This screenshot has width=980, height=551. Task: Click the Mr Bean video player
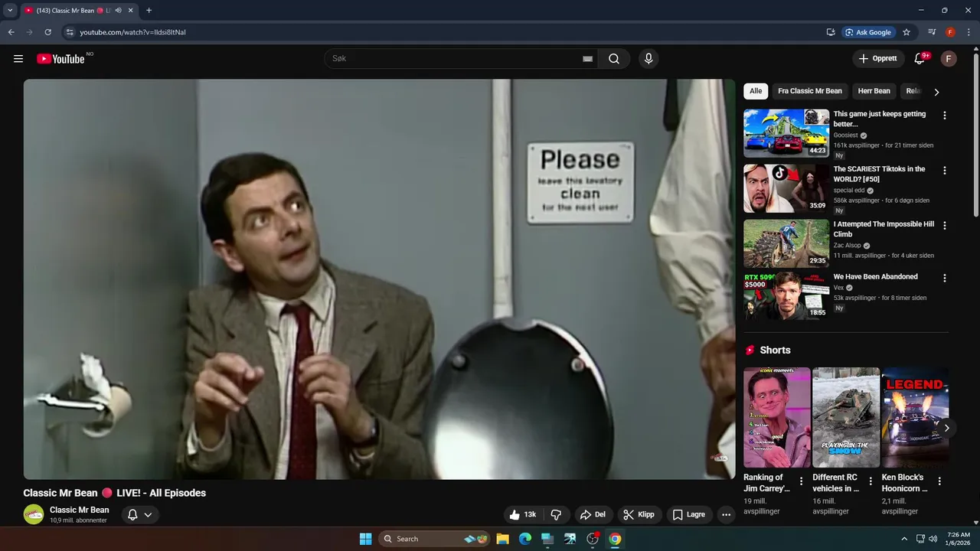point(379,279)
